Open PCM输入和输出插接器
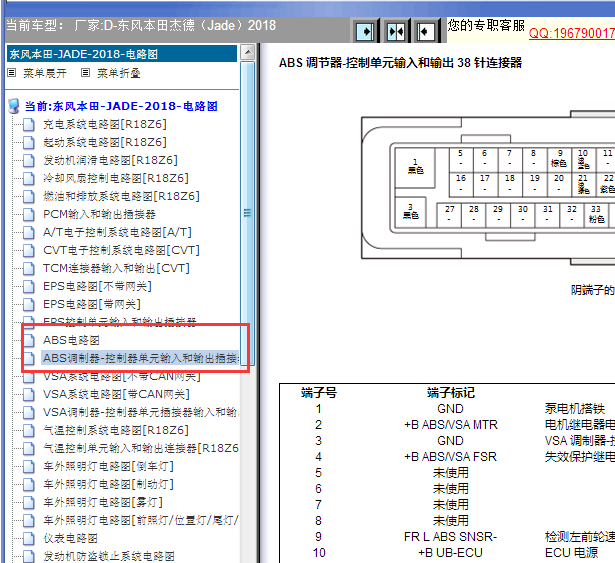This screenshot has height=563, width=615. [x=99, y=215]
